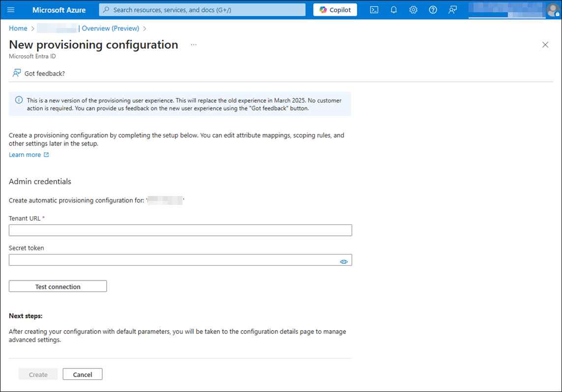Open the Cloud Shell terminal

374,10
